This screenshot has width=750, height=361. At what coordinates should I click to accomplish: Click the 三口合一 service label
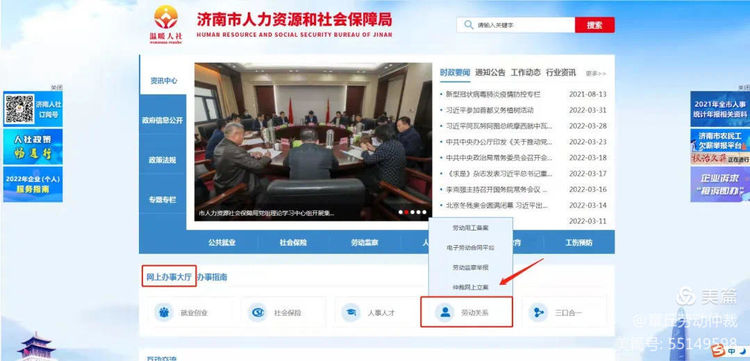[569, 313]
